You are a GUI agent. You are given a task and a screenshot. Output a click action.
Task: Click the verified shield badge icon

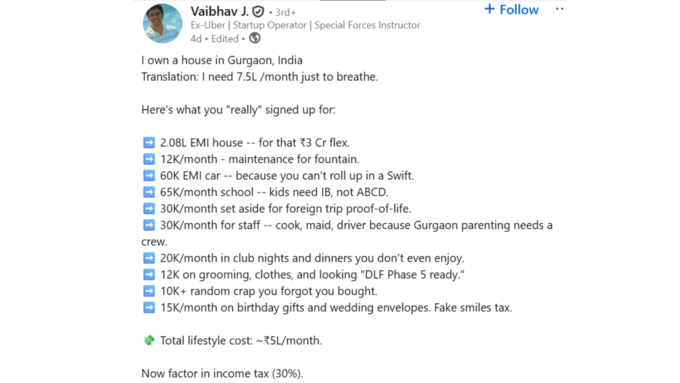pos(258,11)
